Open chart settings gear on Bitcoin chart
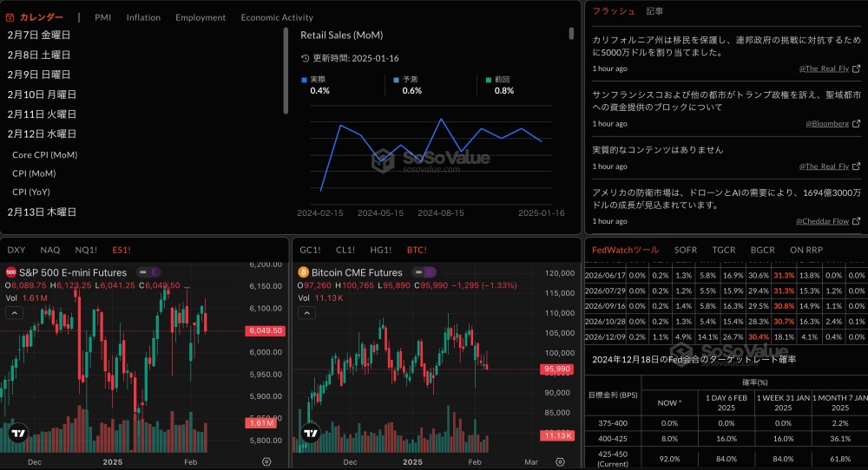The height and width of the screenshot is (470, 868). pyautogui.click(x=560, y=461)
